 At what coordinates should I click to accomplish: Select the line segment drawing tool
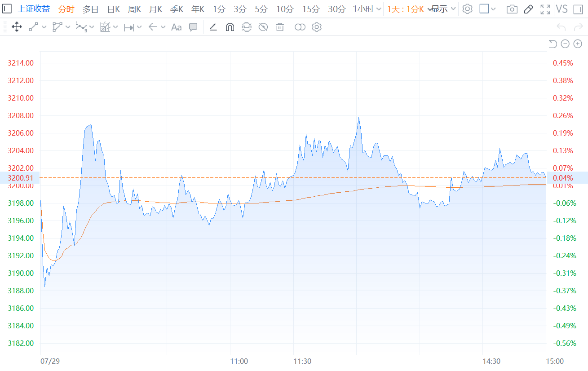tap(34, 27)
